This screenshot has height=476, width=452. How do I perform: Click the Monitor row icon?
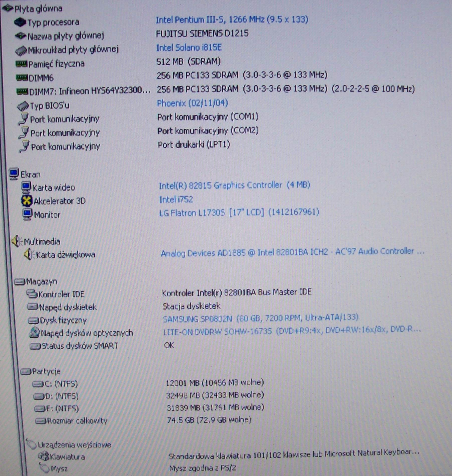[x=27, y=214]
